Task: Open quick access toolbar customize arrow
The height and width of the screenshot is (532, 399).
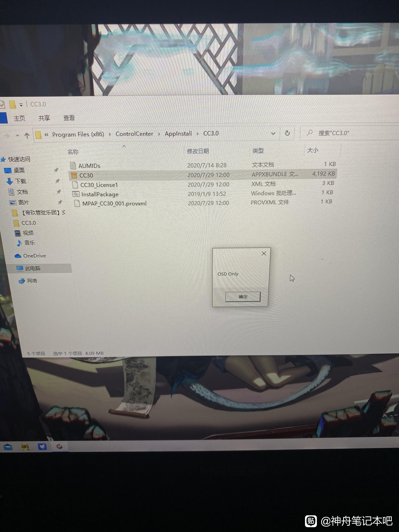Action: 21,105
